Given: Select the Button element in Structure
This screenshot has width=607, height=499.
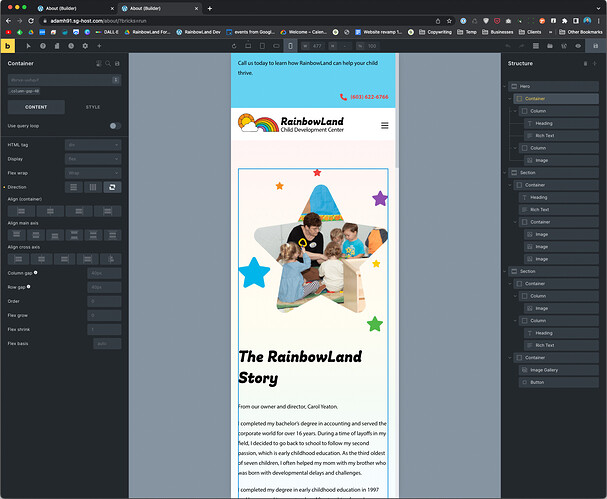Looking at the screenshot, I should 559,382.
